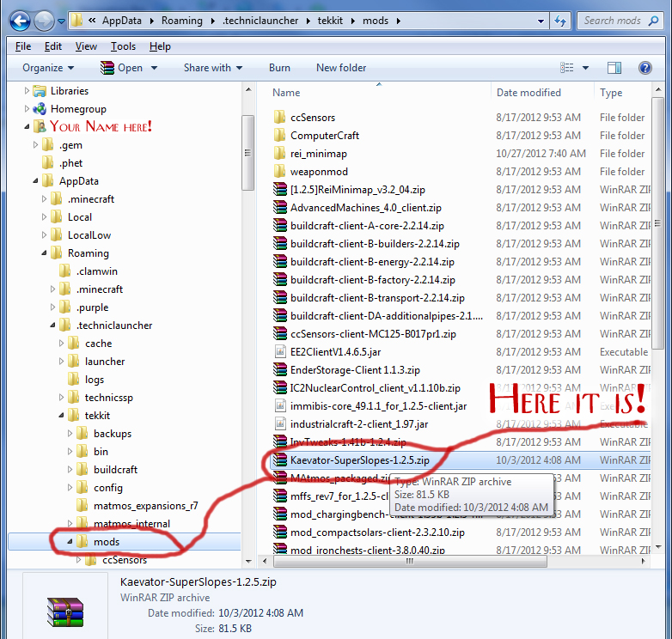Click the Open button with WinRAR icon
Viewport: 672px width, 639px height.
click(x=121, y=68)
